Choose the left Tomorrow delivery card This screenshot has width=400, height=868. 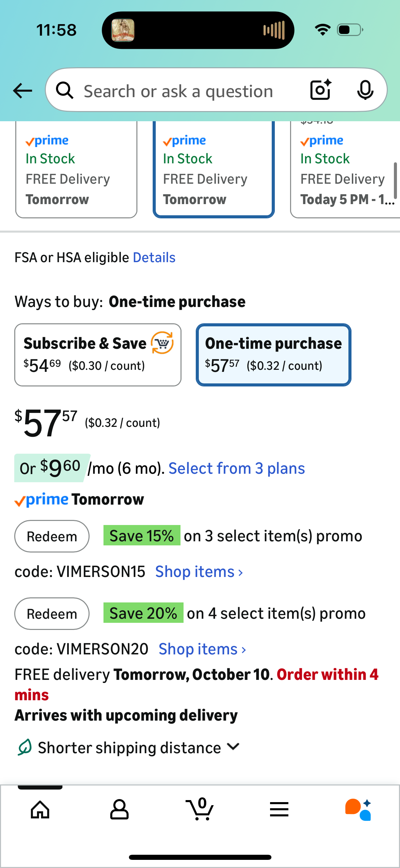(76, 170)
